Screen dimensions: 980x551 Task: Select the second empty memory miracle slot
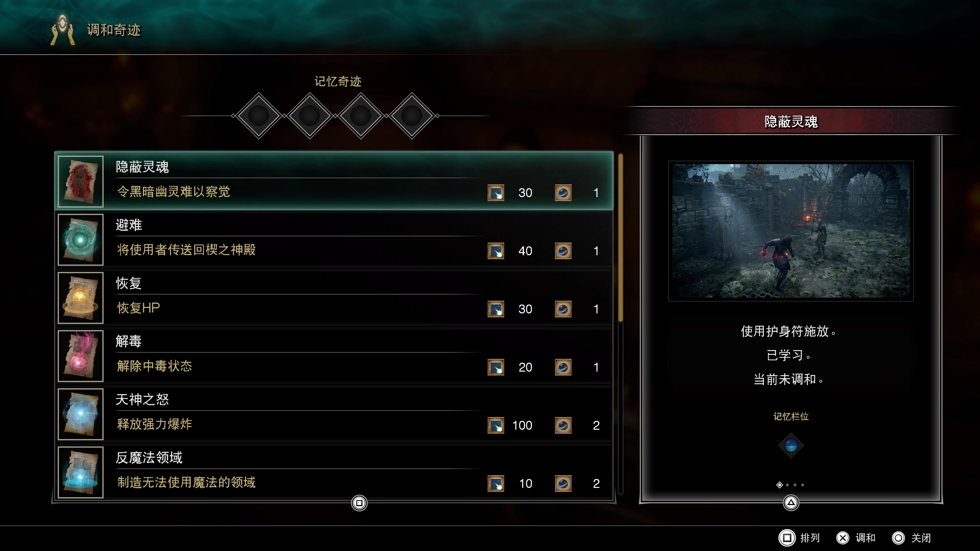click(x=310, y=116)
